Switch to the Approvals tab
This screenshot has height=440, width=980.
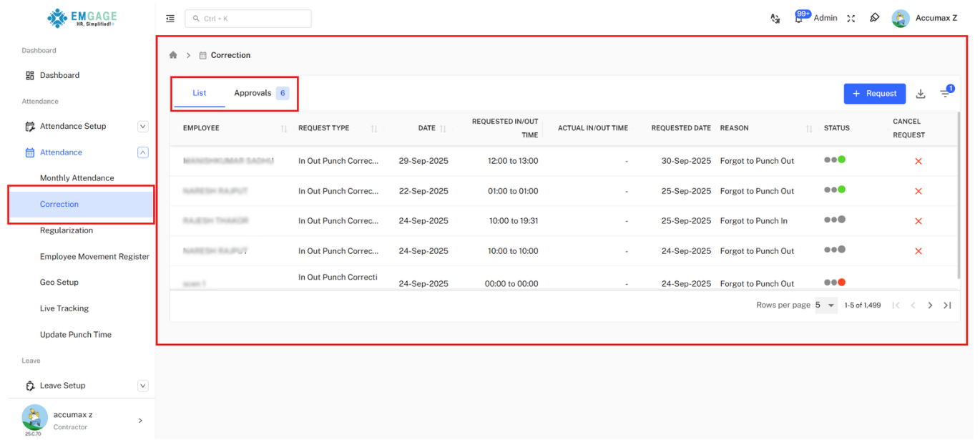(260, 94)
